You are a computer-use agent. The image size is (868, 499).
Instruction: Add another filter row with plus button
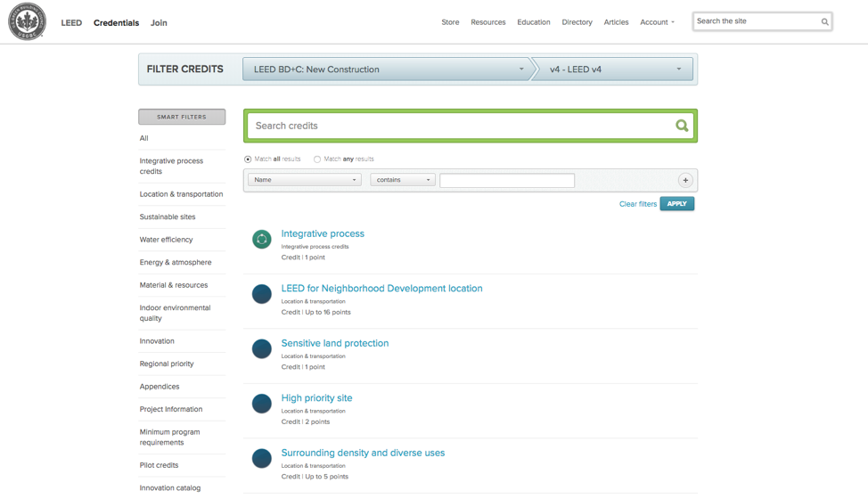(x=685, y=180)
